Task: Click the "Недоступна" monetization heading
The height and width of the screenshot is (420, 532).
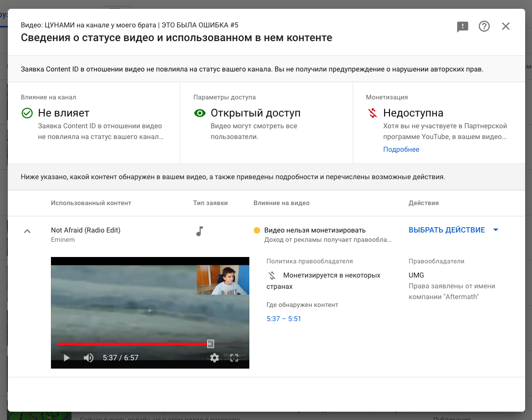Action: coord(413,113)
